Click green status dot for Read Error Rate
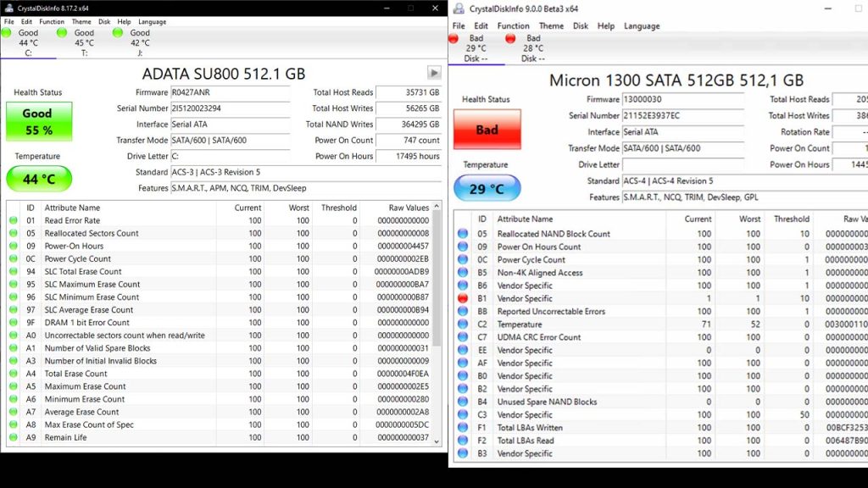Screen dimensions: 868x488 14,220
